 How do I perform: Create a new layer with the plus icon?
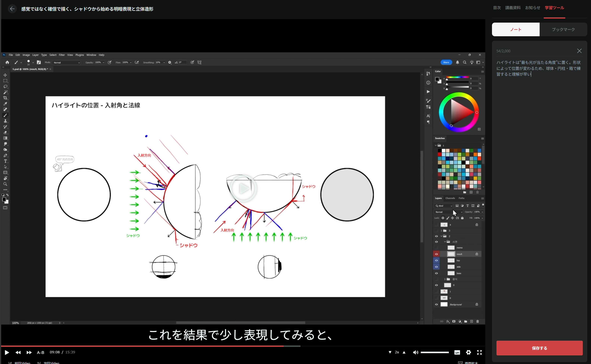point(472,321)
